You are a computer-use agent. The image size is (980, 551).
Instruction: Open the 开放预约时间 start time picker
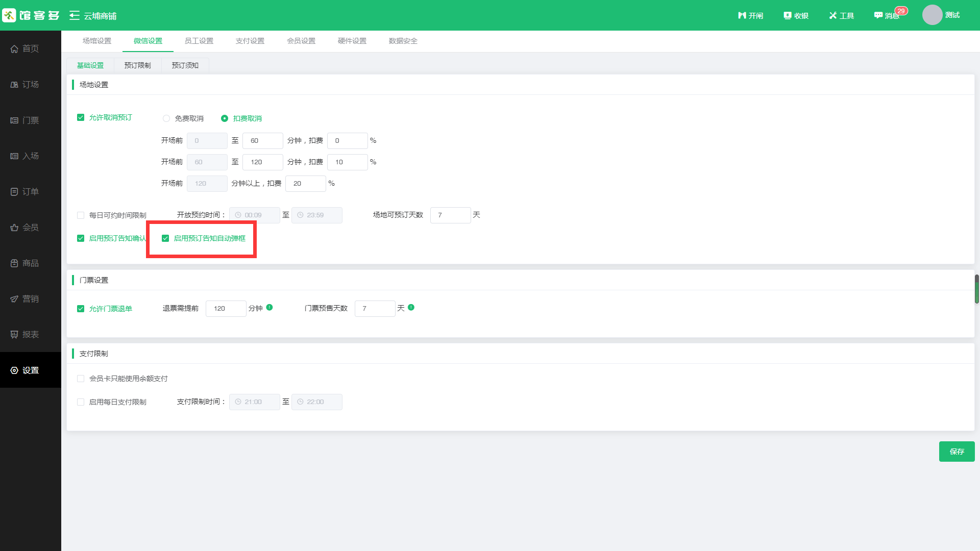click(254, 215)
